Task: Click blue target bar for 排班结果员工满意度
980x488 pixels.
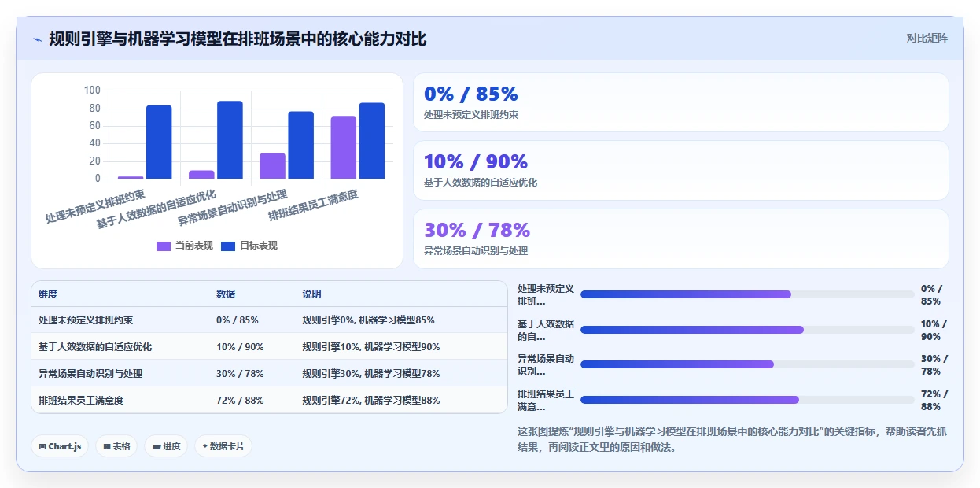Action: click(x=372, y=141)
